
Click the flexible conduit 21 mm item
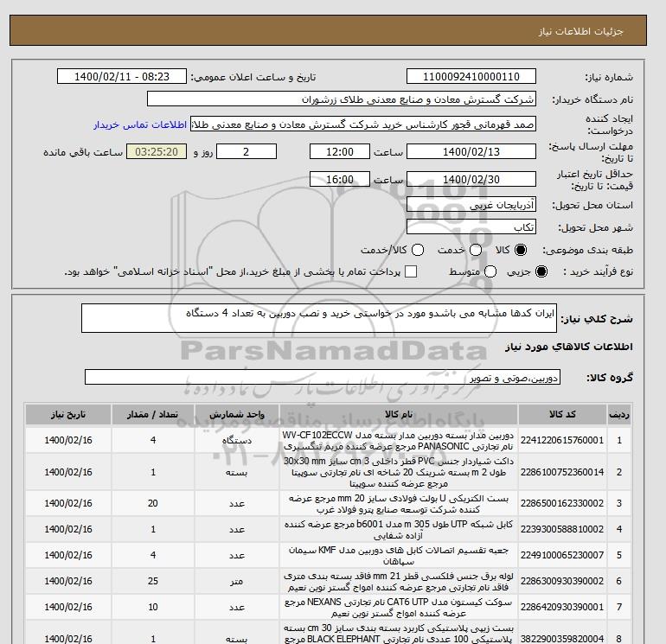coord(399,581)
